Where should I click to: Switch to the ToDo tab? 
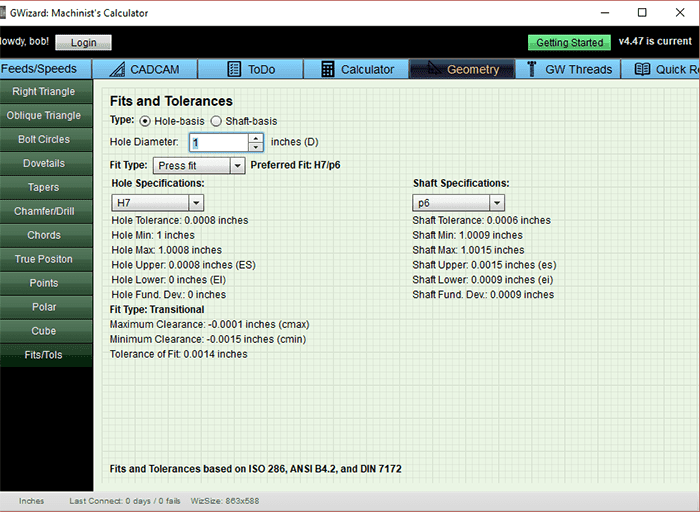click(250, 69)
